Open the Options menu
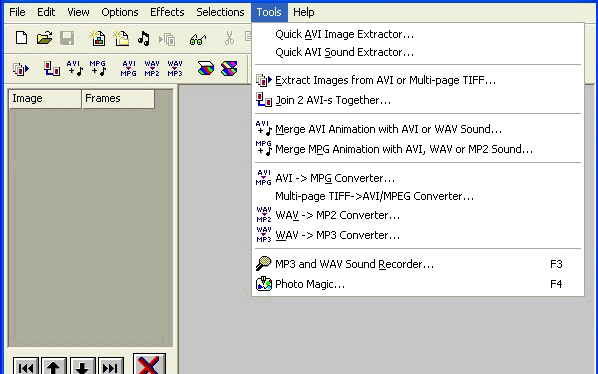The image size is (598, 374). (x=119, y=12)
